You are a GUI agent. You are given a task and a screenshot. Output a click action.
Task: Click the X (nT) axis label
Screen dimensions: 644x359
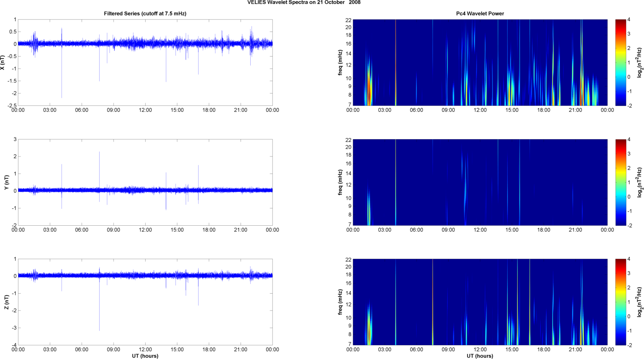[3, 62]
